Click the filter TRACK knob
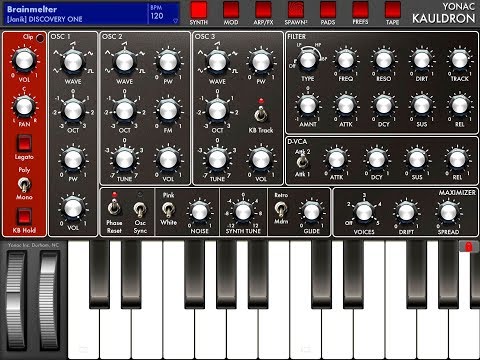The height and width of the screenshot is (360, 480). pyautogui.click(x=459, y=60)
